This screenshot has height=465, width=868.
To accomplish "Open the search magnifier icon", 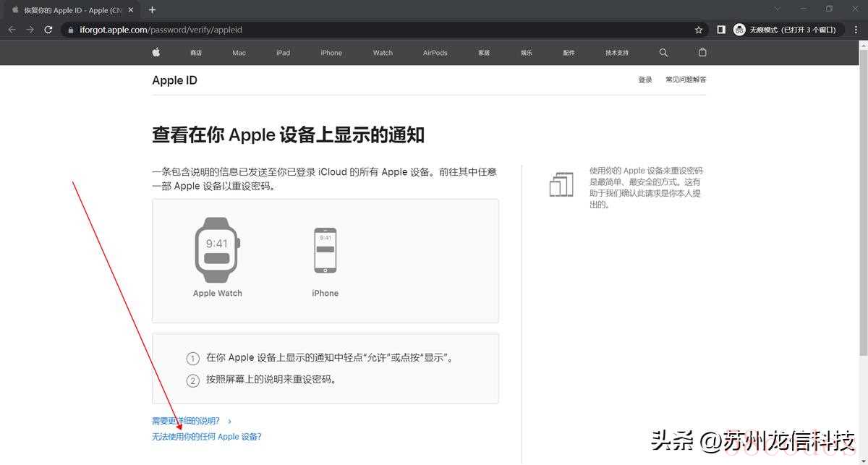I will click(x=663, y=52).
